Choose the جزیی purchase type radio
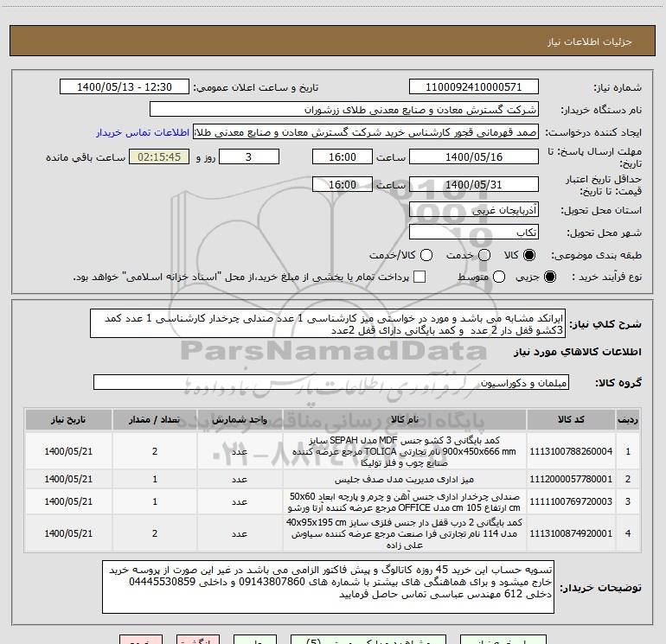This screenshot has height=644, width=666. [549, 277]
